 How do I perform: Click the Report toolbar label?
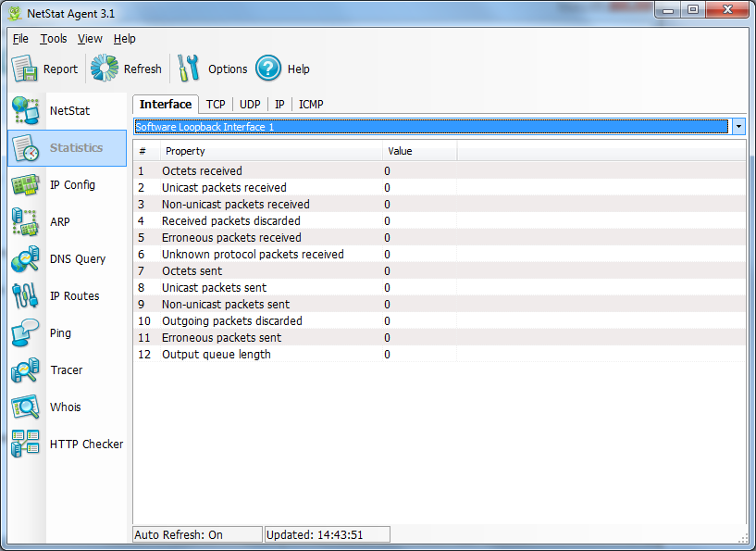tap(60, 69)
